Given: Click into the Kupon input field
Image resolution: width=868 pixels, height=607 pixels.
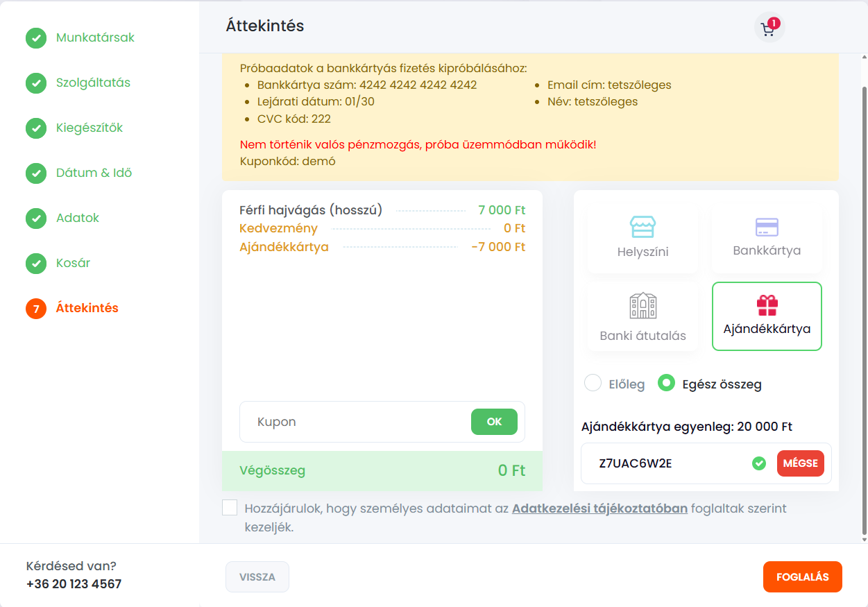Looking at the screenshot, I should tap(354, 422).
